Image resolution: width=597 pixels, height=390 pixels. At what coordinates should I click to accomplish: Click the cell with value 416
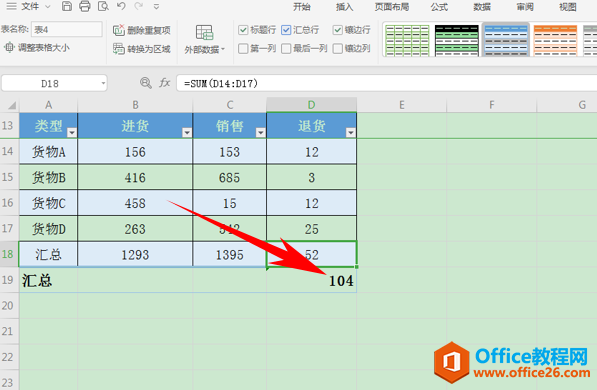point(135,177)
